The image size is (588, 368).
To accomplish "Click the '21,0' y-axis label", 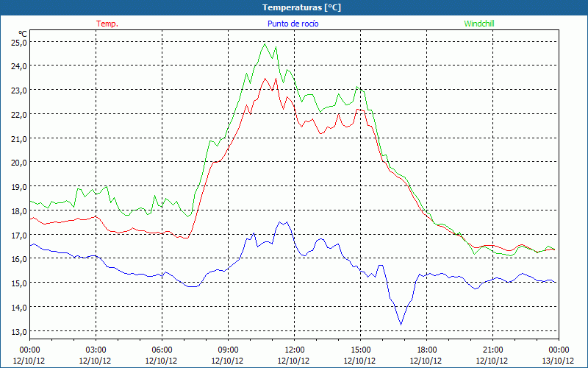I will pyautogui.click(x=19, y=139).
